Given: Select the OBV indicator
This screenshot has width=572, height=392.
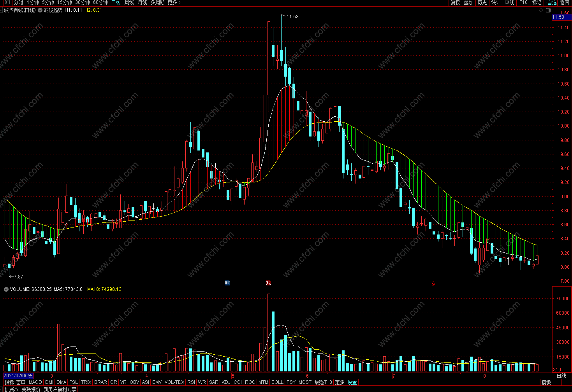Looking at the screenshot, I should pyautogui.click(x=134, y=382).
